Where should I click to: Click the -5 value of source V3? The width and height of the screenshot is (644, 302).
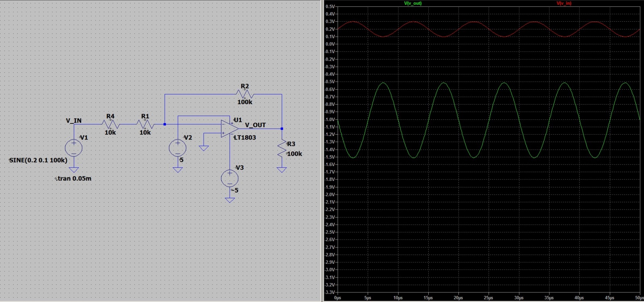click(235, 190)
